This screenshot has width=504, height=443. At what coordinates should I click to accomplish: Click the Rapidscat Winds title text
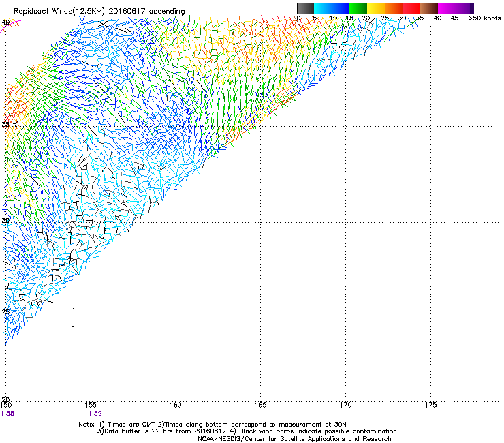coord(99,12)
